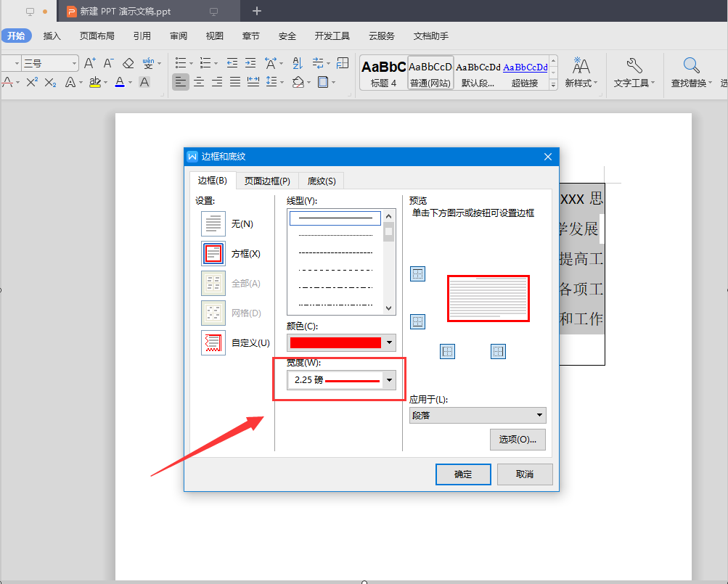The image size is (728, 584).
Task: Switch to the 页面边框(P) tab
Action: click(x=267, y=181)
